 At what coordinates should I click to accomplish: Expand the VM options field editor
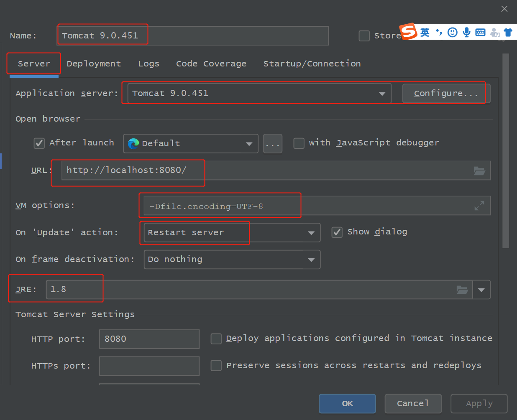(x=479, y=206)
